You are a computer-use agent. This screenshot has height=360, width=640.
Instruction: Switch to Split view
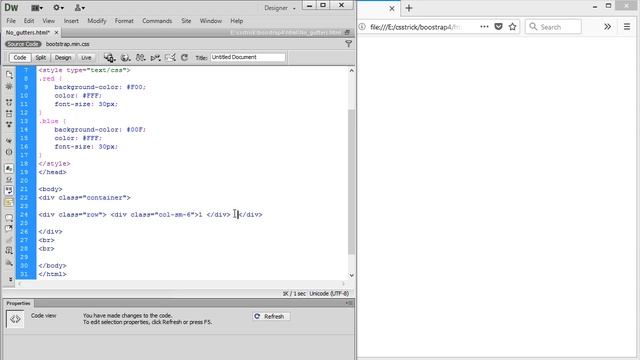40,58
